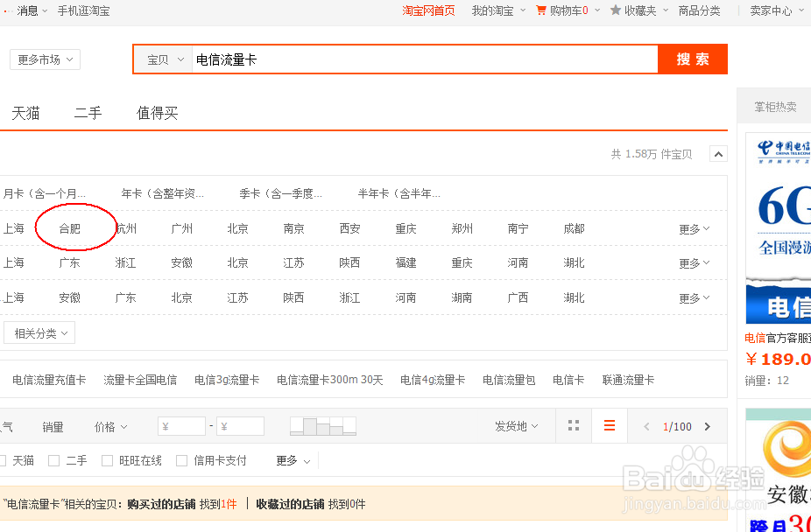The height and width of the screenshot is (532, 811).
Task: Click the search text field
Action: click(425, 59)
